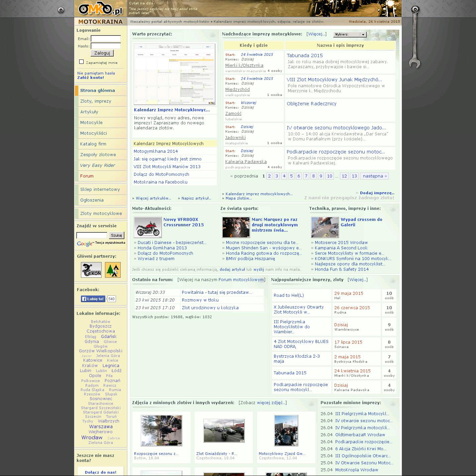The image size is (476, 476).
Task: Click round icon in 'Pozostałe minione imprezy' header
Action: [x=393, y=404]
